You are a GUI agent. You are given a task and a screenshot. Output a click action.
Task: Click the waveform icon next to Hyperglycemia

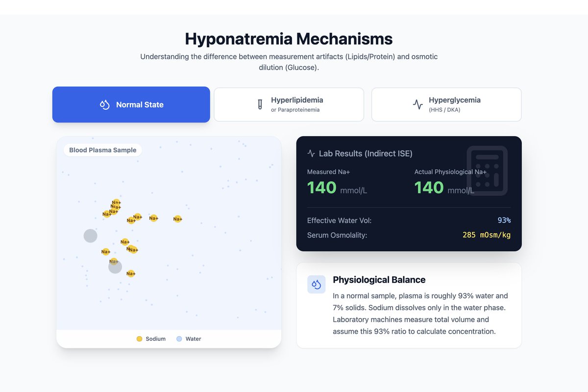(417, 104)
